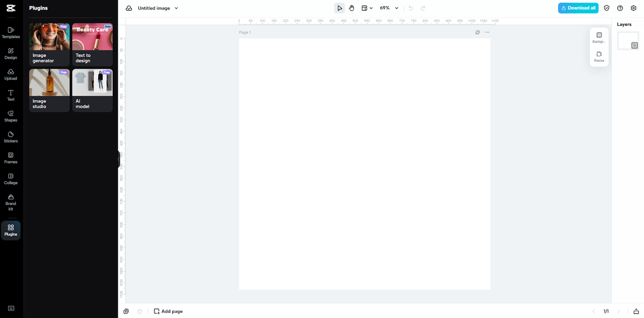Open the shield security icon
Screen dimensions: 644x318
click(607, 8)
